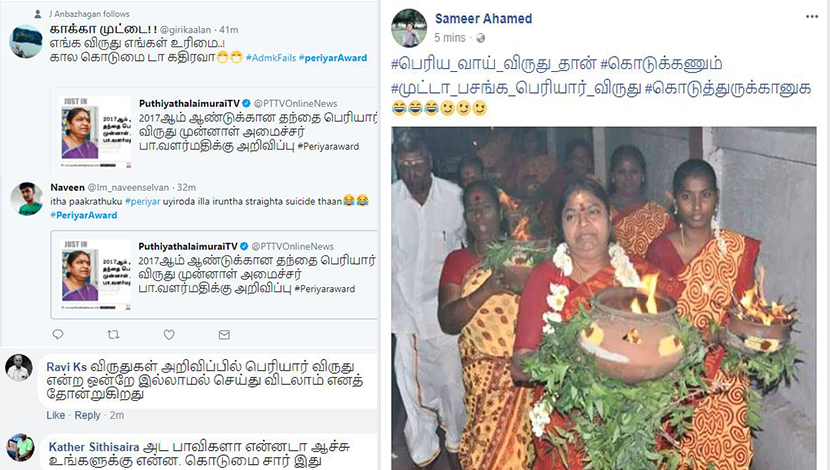Like the tweet with heart icon
830x470 pixels.
coord(169,335)
